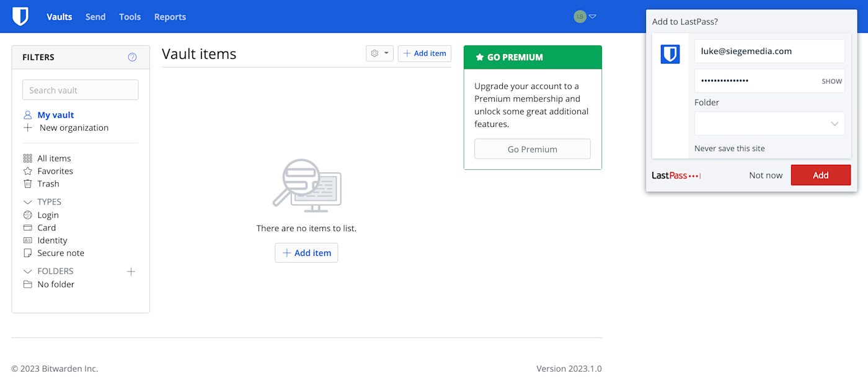Add a new folder with plus icon
This screenshot has width=868, height=391.
pyautogui.click(x=131, y=271)
